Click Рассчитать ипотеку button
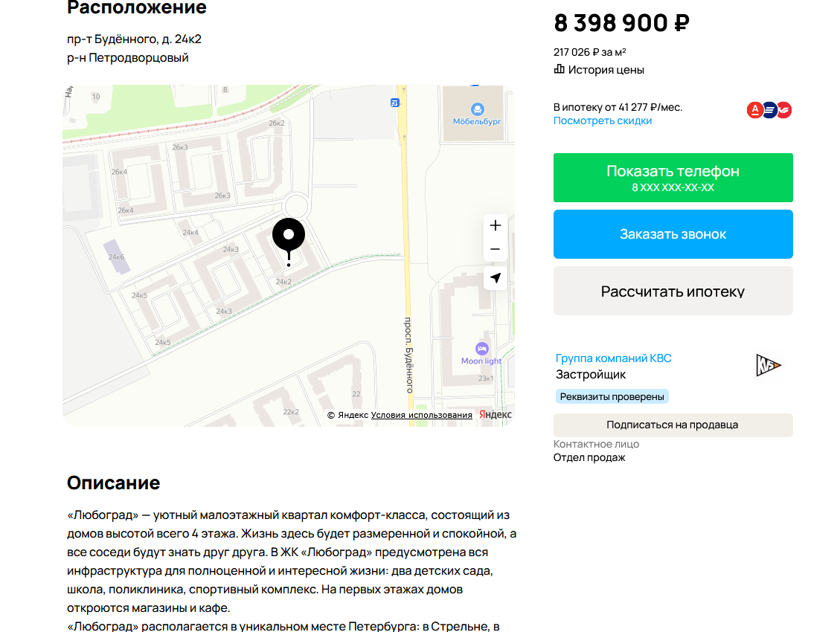Image resolution: width=840 pixels, height=632 pixels. click(673, 291)
